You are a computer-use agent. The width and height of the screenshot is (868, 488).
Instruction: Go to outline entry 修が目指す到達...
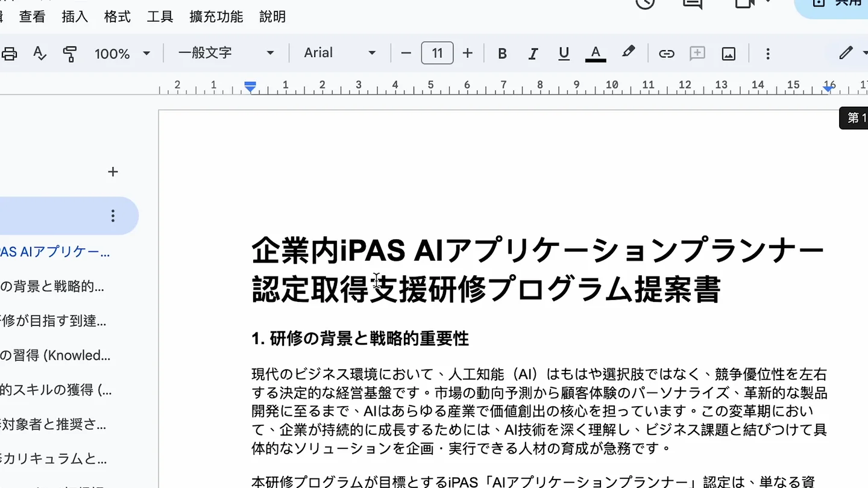pyautogui.click(x=53, y=321)
